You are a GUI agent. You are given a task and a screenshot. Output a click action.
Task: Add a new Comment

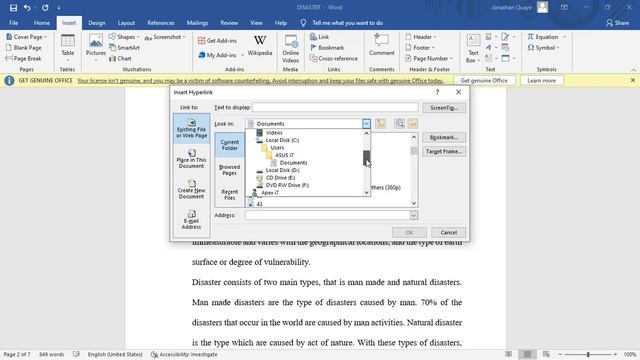381,46
